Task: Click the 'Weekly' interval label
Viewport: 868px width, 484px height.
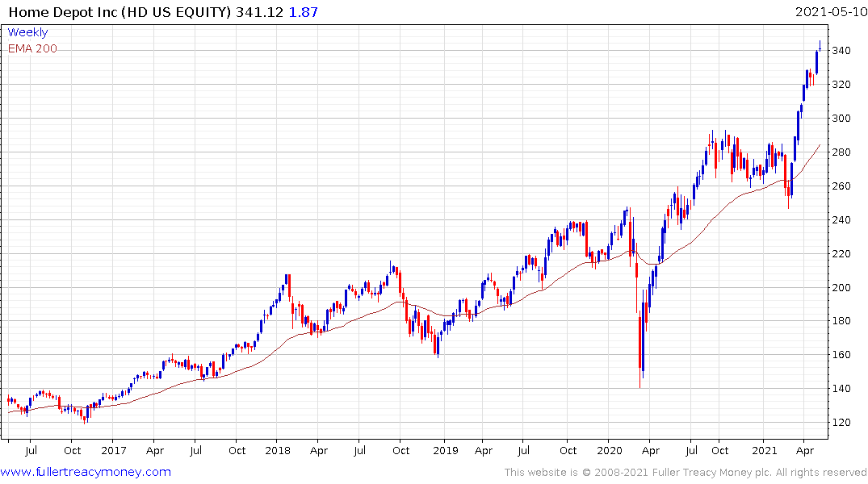Action: tap(27, 32)
